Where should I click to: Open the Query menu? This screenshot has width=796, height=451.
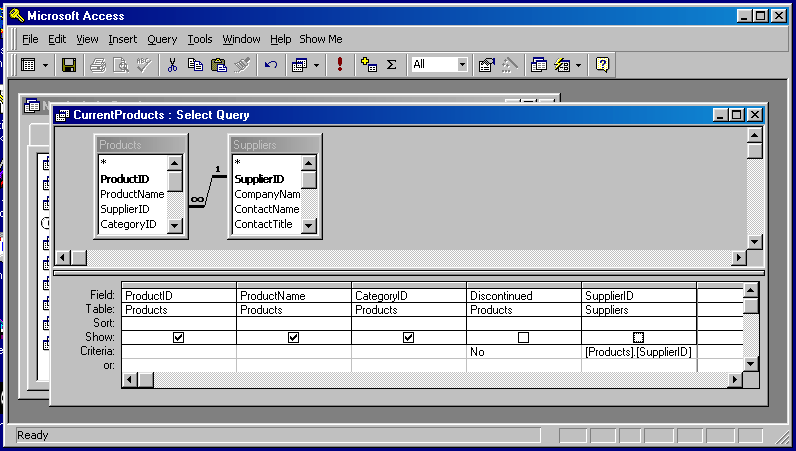point(162,39)
